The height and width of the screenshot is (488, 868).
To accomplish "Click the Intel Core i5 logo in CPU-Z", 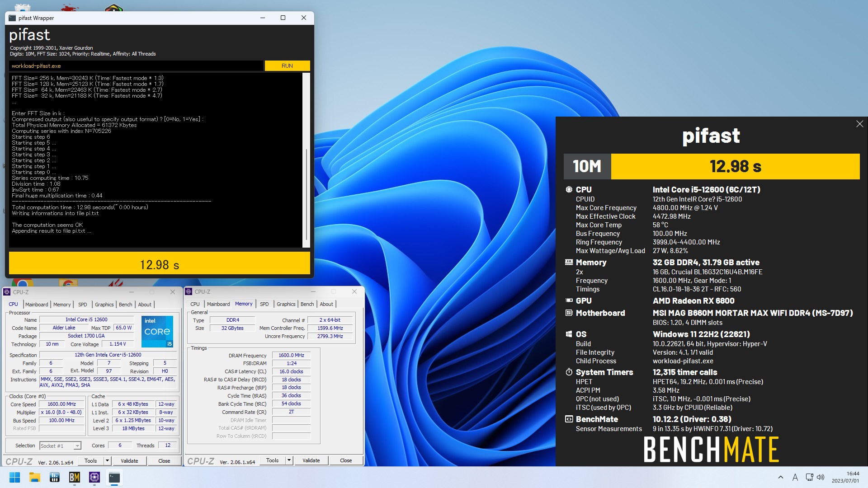I will (157, 332).
